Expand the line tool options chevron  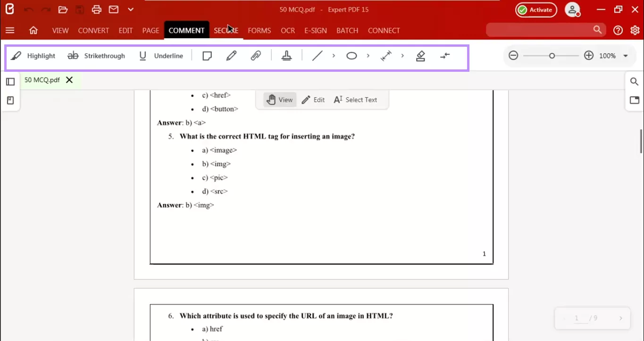[x=334, y=55]
